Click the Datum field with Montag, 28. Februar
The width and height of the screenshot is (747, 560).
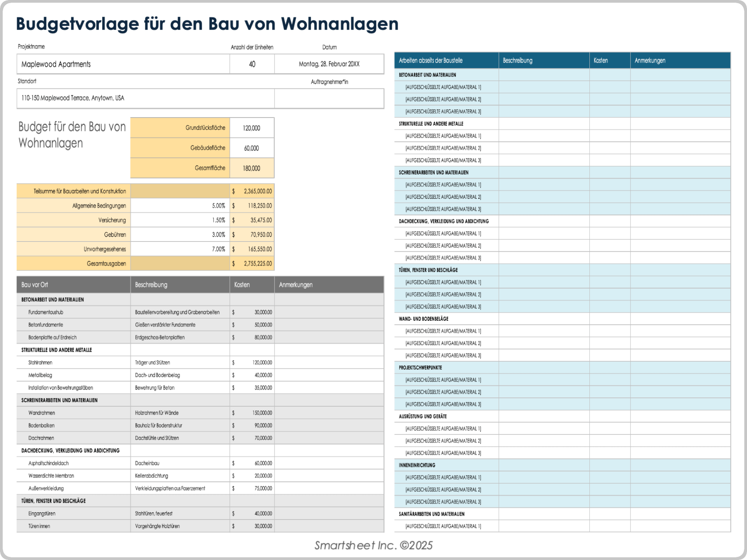(x=330, y=64)
